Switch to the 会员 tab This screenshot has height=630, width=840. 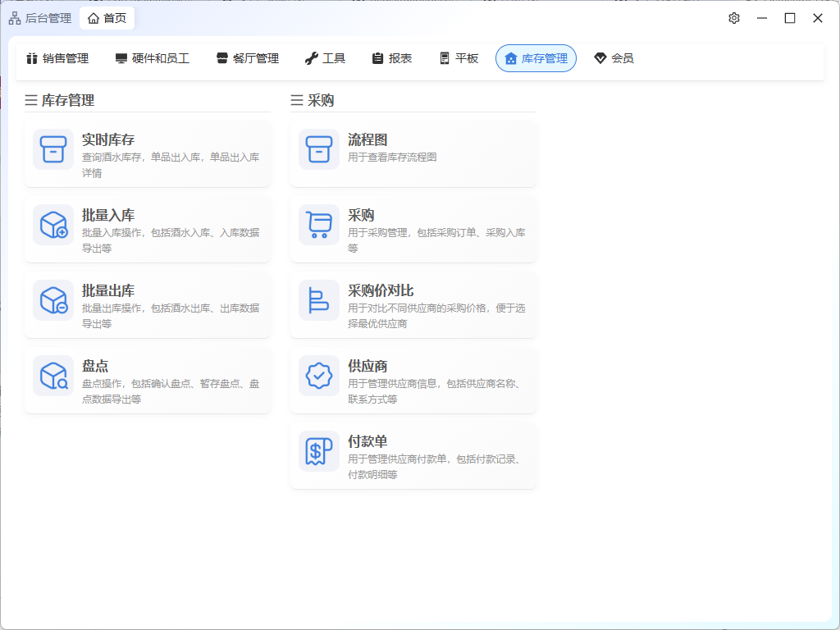coord(614,58)
